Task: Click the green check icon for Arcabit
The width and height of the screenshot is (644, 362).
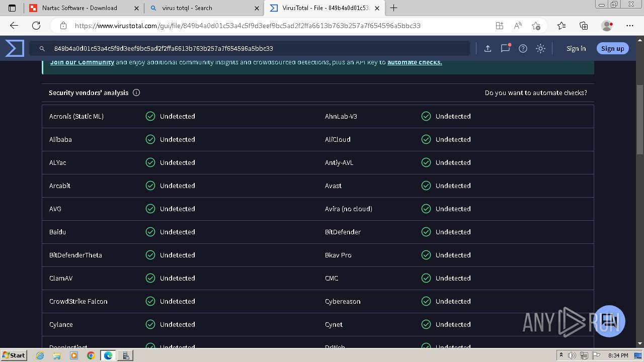Action: (x=150, y=186)
